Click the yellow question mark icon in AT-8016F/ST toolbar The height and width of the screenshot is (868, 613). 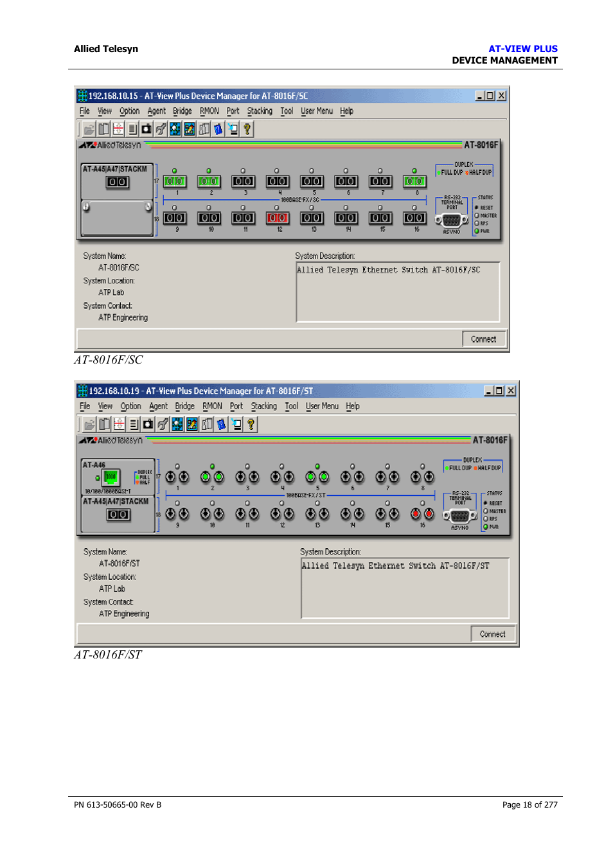click(251, 424)
